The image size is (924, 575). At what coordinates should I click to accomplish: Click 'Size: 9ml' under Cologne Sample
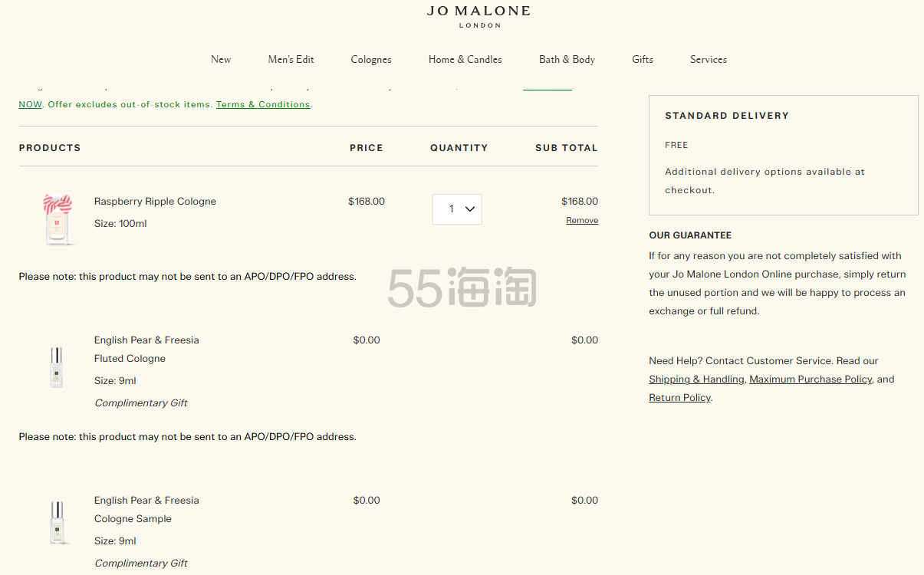tap(115, 541)
